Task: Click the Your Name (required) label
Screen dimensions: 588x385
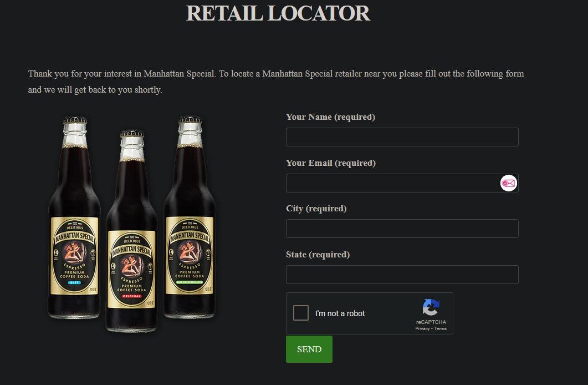Action: tap(330, 117)
